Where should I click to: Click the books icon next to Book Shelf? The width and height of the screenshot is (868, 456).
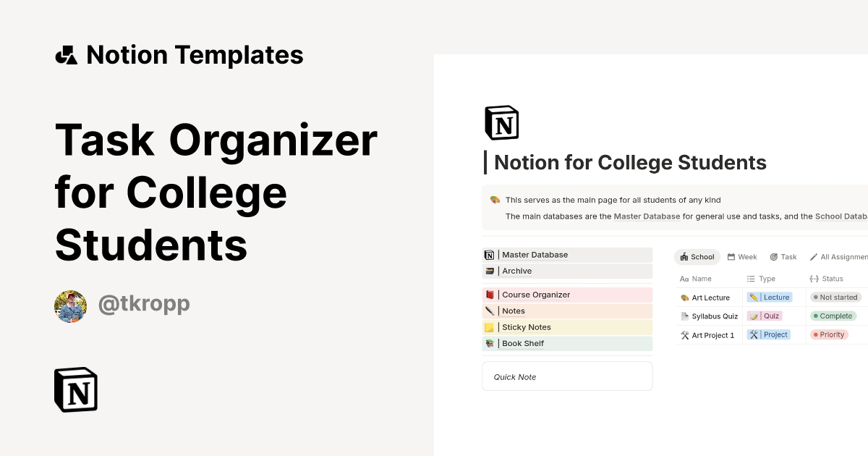point(490,343)
